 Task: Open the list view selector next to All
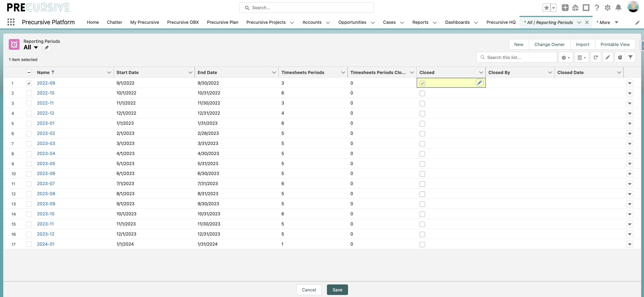click(36, 48)
